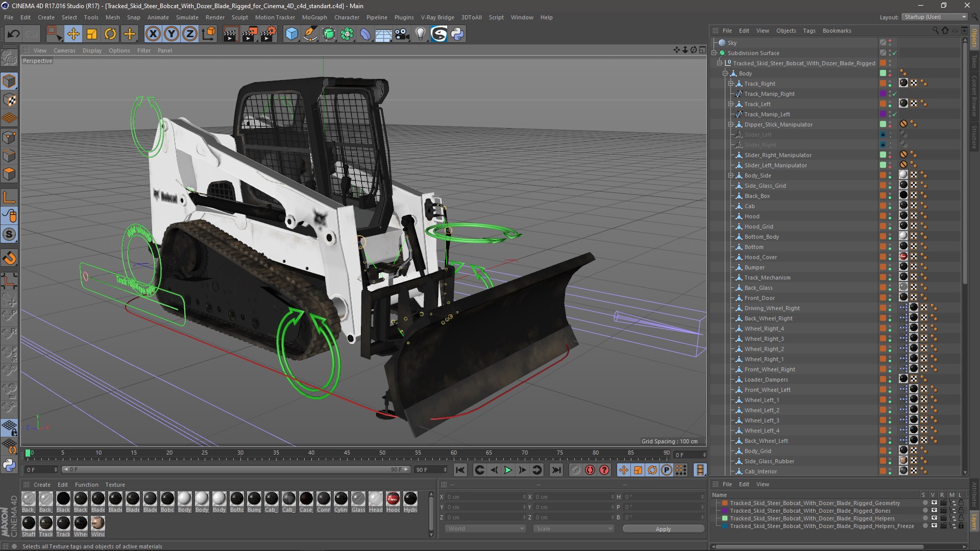The height and width of the screenshot is (551, 980).
Task: Open the Scale coordinate dropdown
Action: 574,529
